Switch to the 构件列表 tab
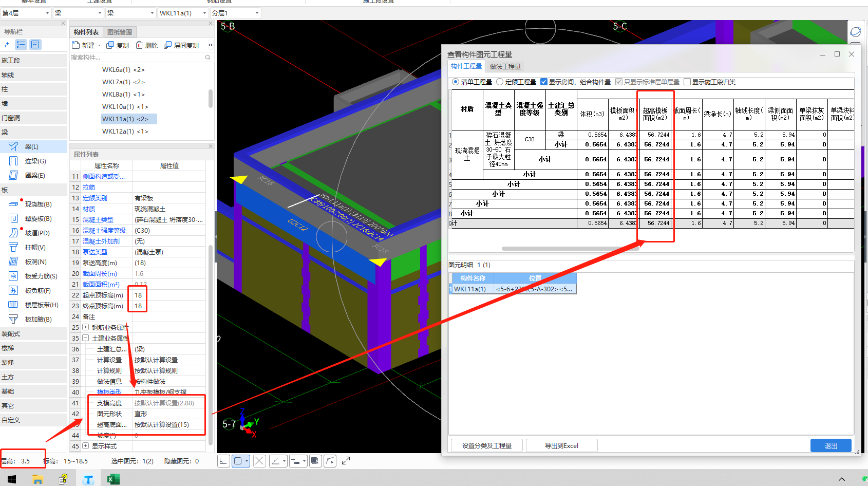This screenshot has height=486, width=868. click(x=86, y=32)
